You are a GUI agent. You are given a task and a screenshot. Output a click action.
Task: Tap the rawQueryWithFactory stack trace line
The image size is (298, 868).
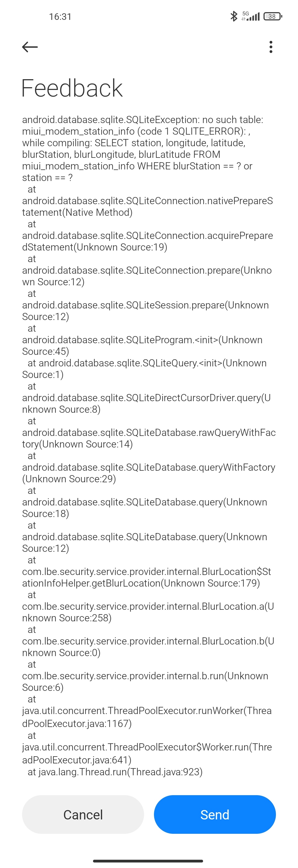click(149, 438)
